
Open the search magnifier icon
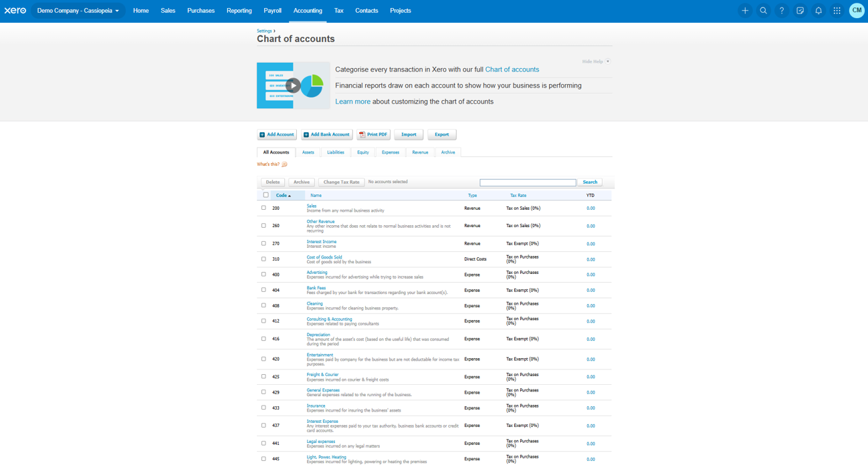(x=763, y=11)
